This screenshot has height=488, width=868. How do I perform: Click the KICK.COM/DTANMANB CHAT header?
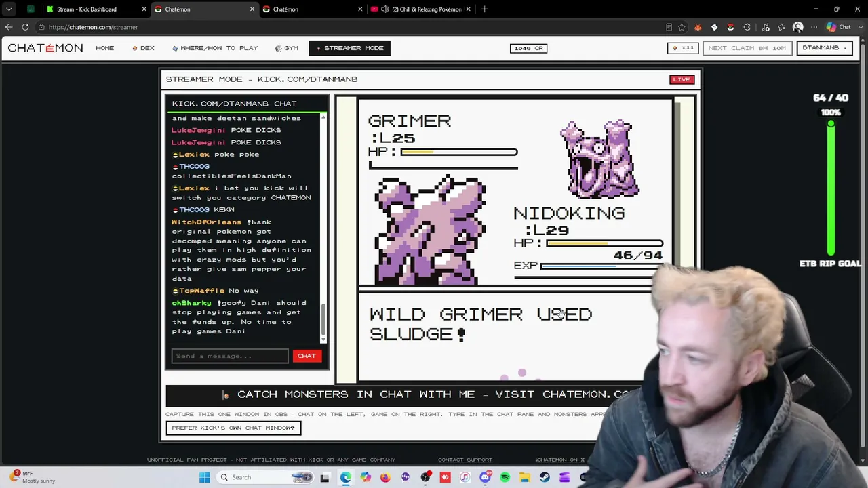pos(234,104)
